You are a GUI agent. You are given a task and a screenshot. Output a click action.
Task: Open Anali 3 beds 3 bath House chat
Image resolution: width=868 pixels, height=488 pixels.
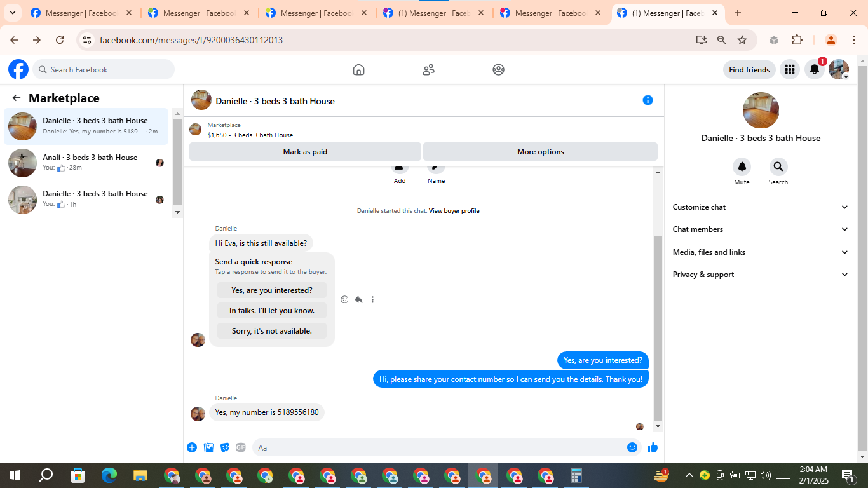(86, 163)
